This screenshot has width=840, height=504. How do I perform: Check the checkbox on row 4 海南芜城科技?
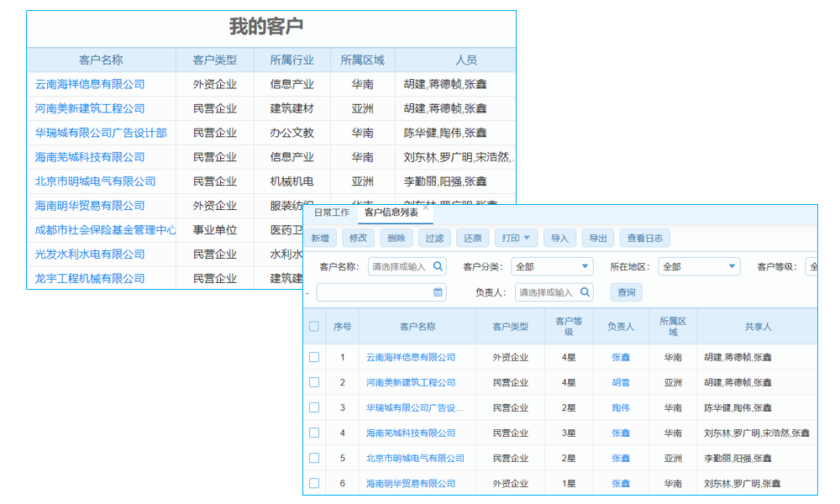click(x=314, y=433)
